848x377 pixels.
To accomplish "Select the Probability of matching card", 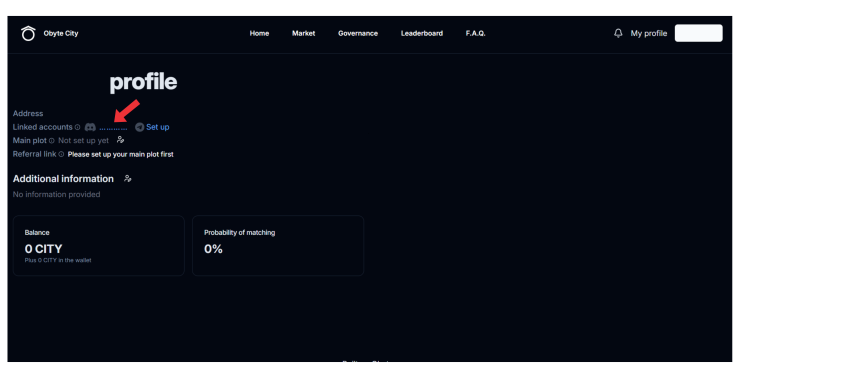I will pos(278,246).
